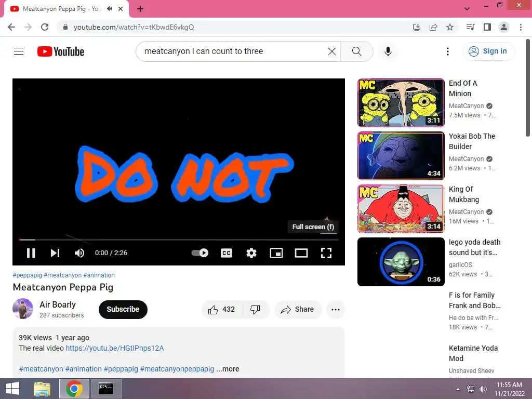Open Chrome's three-dot menu
The height and width of the screenshot is (399, 532).
tap(521, 27)
